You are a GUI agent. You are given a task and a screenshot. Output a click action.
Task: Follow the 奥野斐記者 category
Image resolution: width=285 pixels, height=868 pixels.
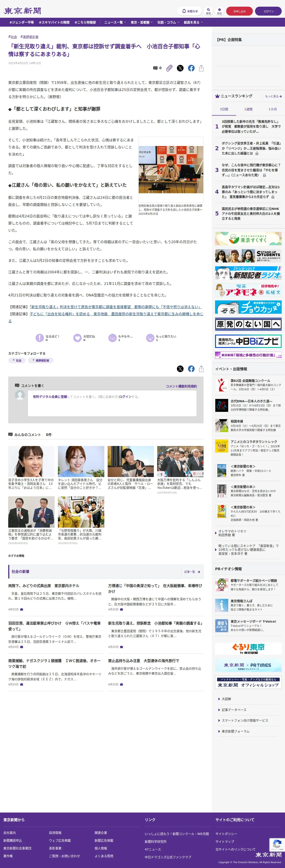coord(40,360)
